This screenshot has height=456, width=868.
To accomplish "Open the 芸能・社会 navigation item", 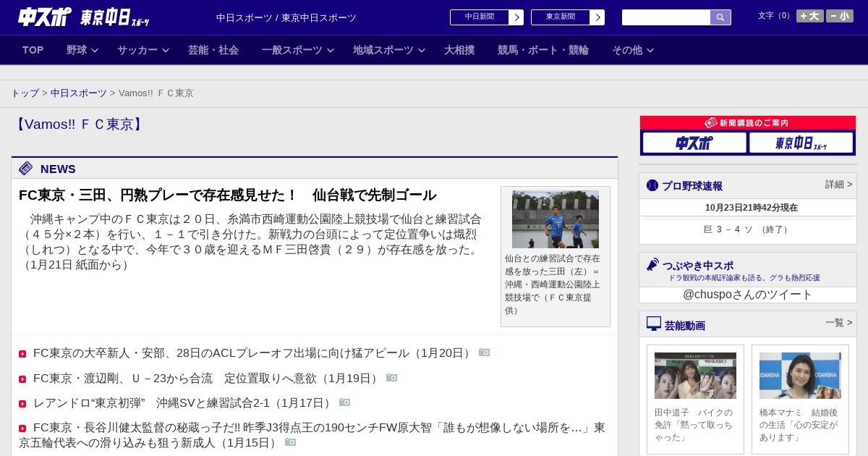I will [x=213, y=50].
